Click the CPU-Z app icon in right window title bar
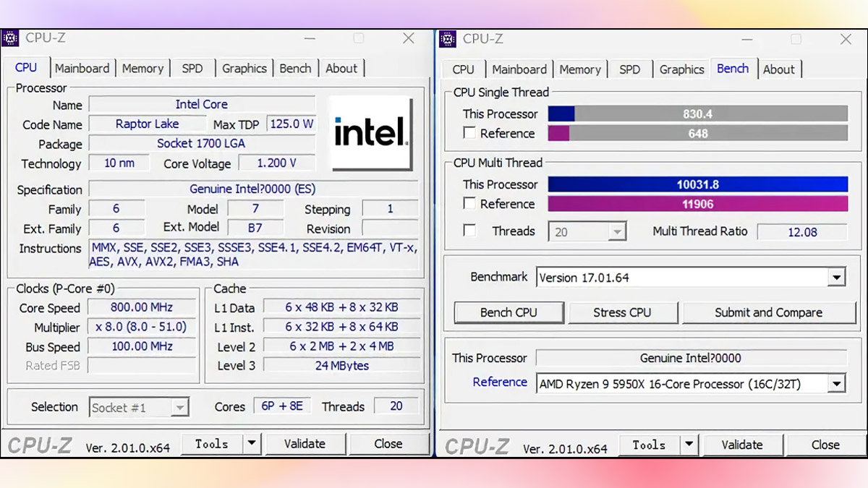868x488 pixels. pos(448,38)
